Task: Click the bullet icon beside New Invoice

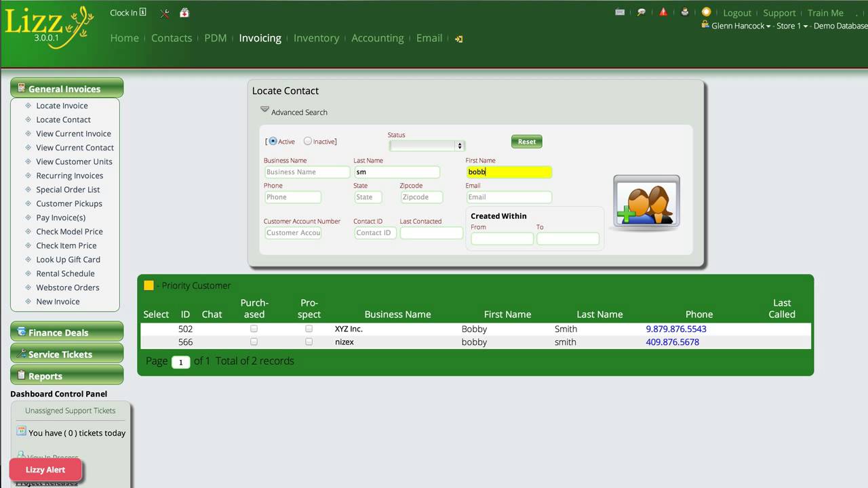Action: 28,302
